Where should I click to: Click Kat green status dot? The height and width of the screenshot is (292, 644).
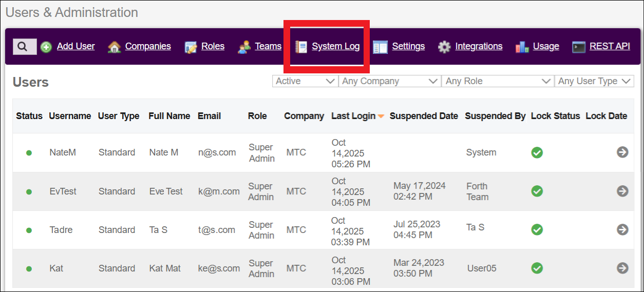pyautogui.click(x=29, y=268)
